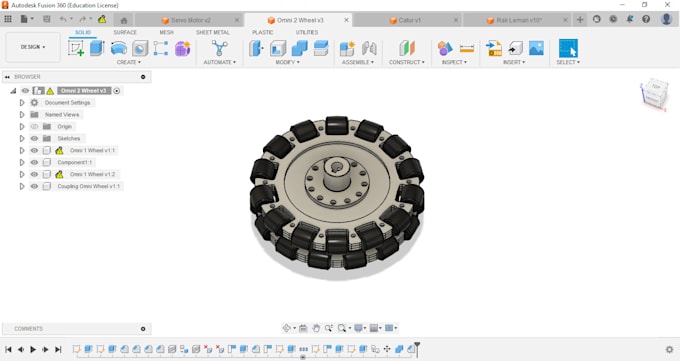This screenshot has width=680, height=361.
Task: Jump to the timeline beginning
Action: [8, 349]
